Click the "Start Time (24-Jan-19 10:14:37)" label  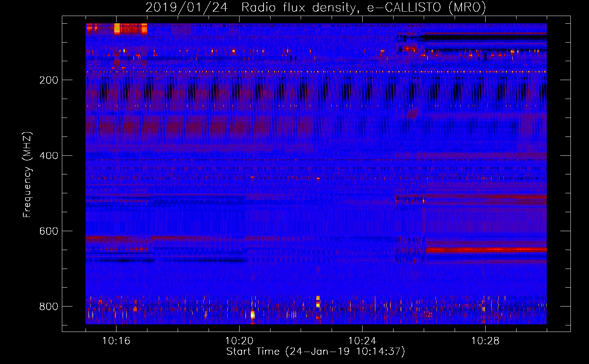point(316,352)
